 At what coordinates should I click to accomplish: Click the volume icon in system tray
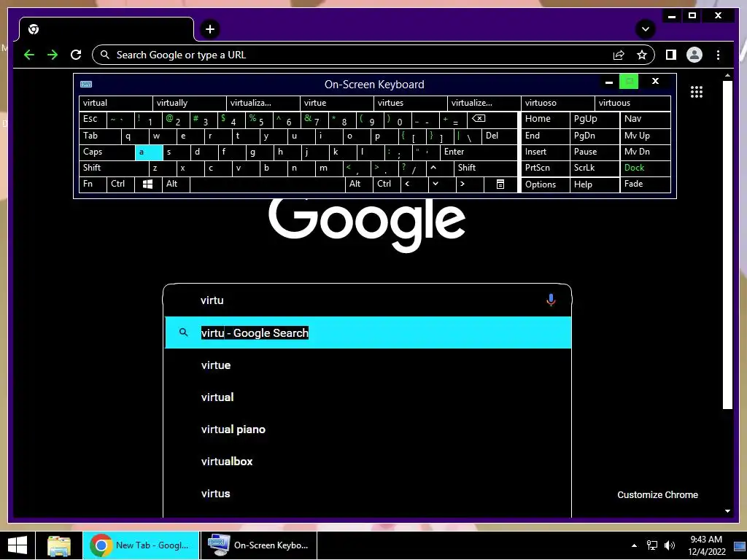(x=670, y=545)
